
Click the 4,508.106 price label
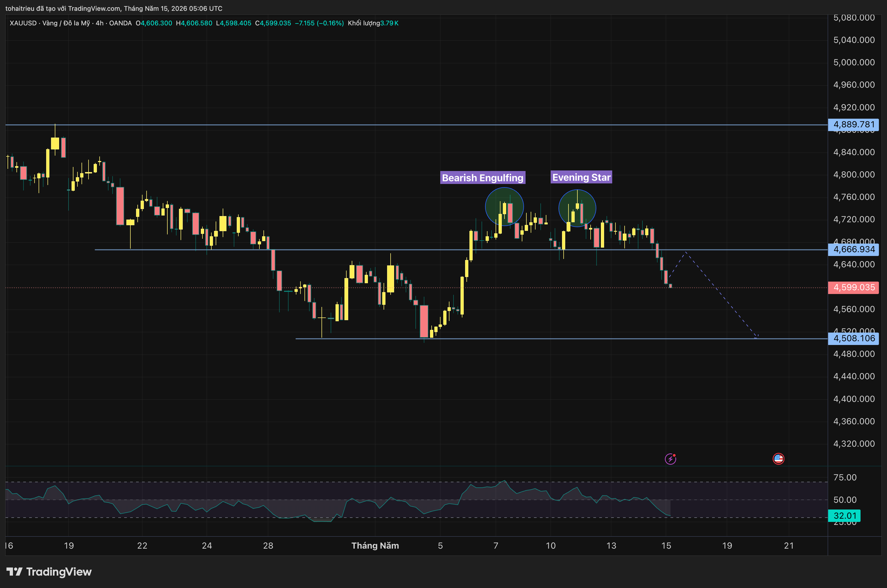(853, 338)
